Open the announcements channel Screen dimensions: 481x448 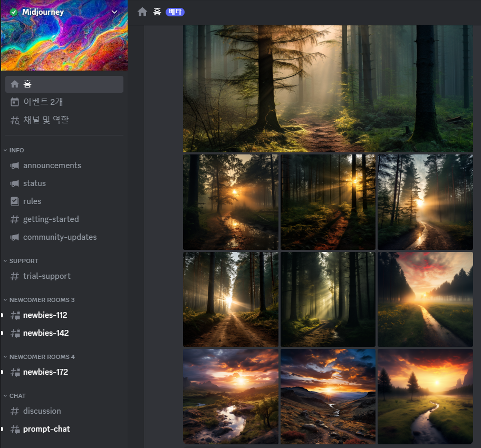(64, 165)
